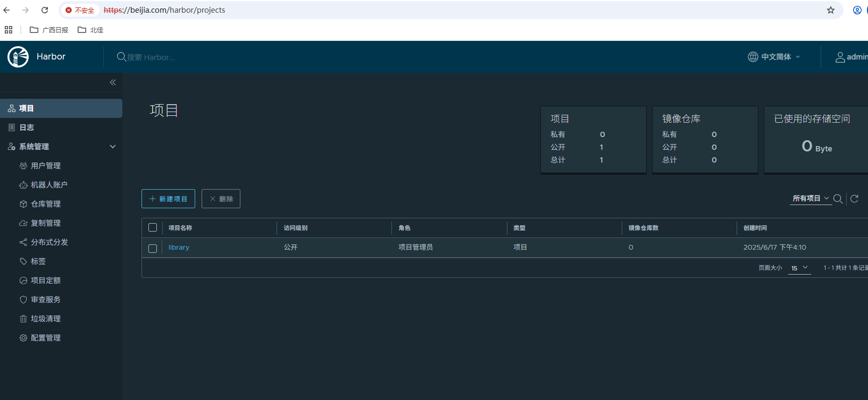Bookmark this page with the star icon
The width and height of the screenshot is (868, 400).
tap(831, 10)
